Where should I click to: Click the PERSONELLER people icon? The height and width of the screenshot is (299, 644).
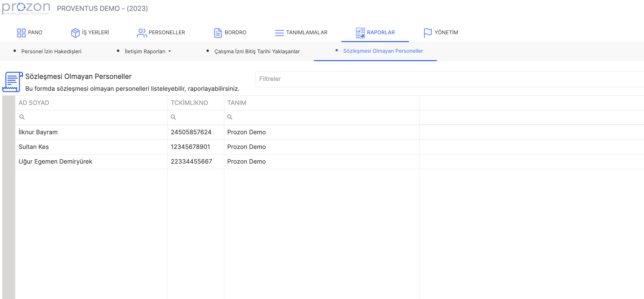point(142,33)
